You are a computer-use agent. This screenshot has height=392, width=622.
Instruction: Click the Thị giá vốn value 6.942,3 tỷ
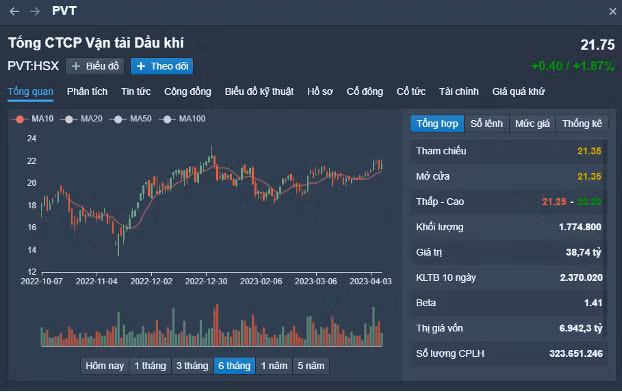(581, 329)
